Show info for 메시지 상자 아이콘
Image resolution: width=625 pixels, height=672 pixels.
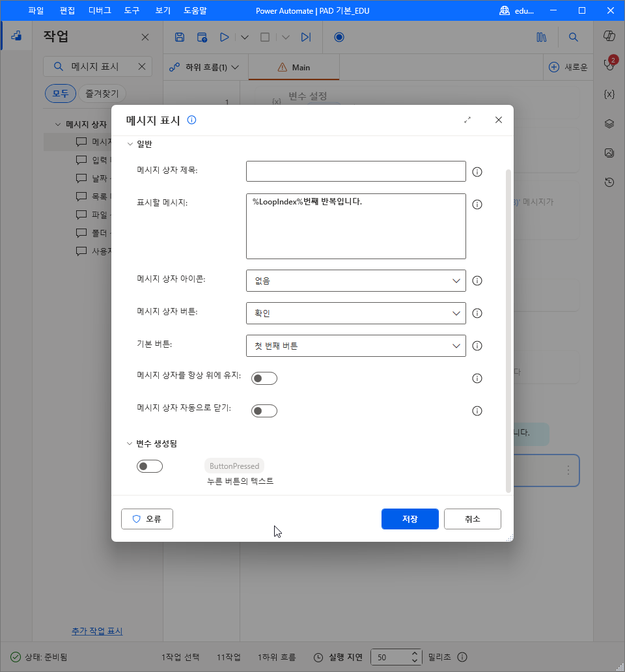click(x=477, y=281)
